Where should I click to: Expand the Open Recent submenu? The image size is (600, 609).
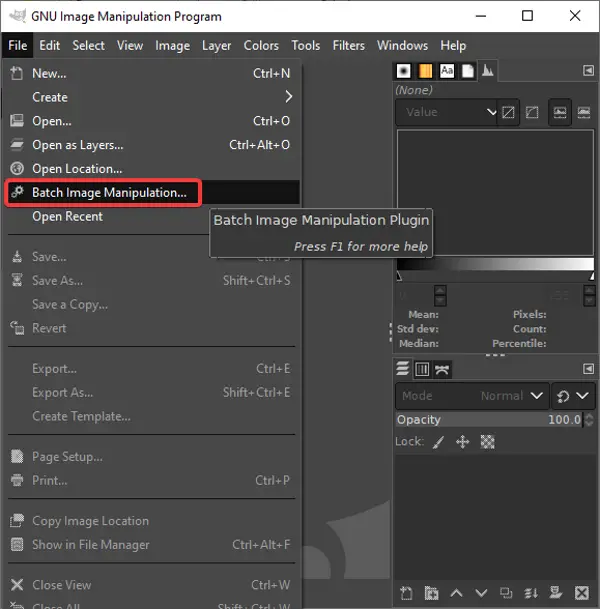coord(107,216)
